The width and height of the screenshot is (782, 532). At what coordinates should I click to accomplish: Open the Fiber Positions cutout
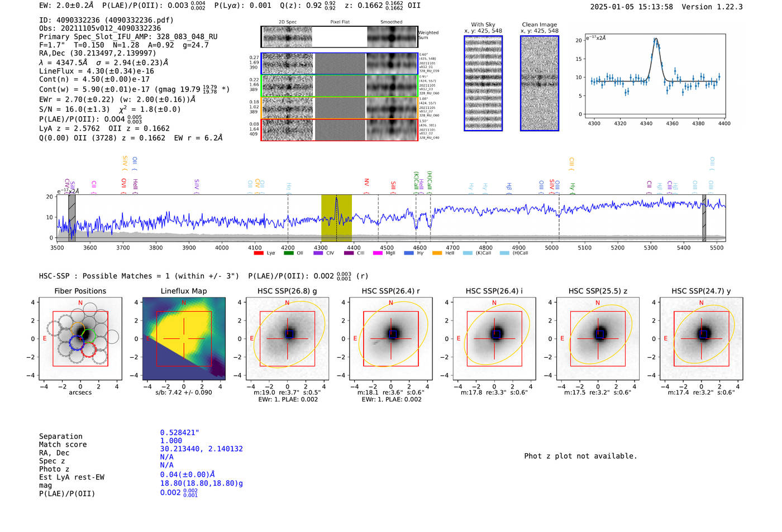click(80, 339)
